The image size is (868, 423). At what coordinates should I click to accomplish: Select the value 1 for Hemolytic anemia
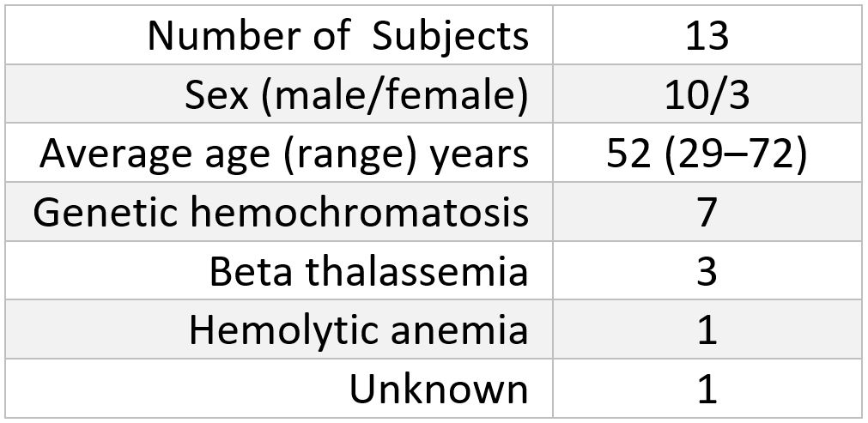coord(707,329)
